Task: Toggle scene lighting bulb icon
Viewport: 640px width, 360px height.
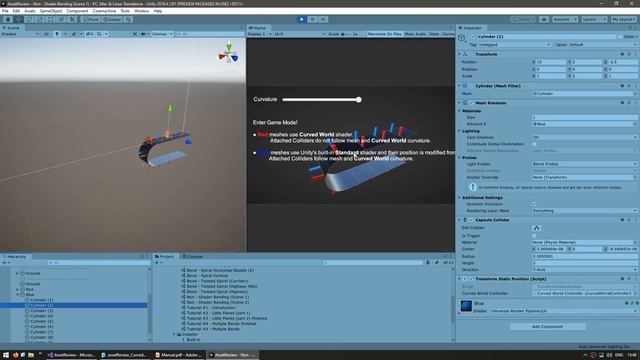Action: 57,34
